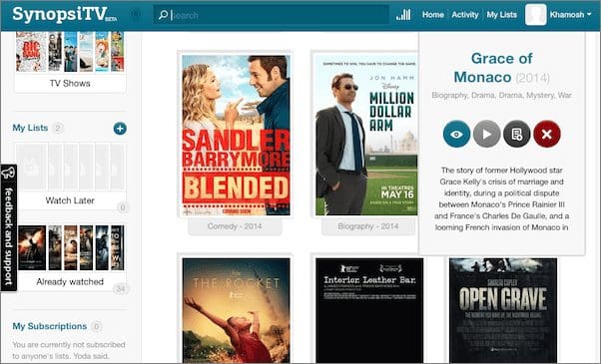Select the Blended movie poster
This screenshot has height=364, width=601.
[x=236, y=135]
